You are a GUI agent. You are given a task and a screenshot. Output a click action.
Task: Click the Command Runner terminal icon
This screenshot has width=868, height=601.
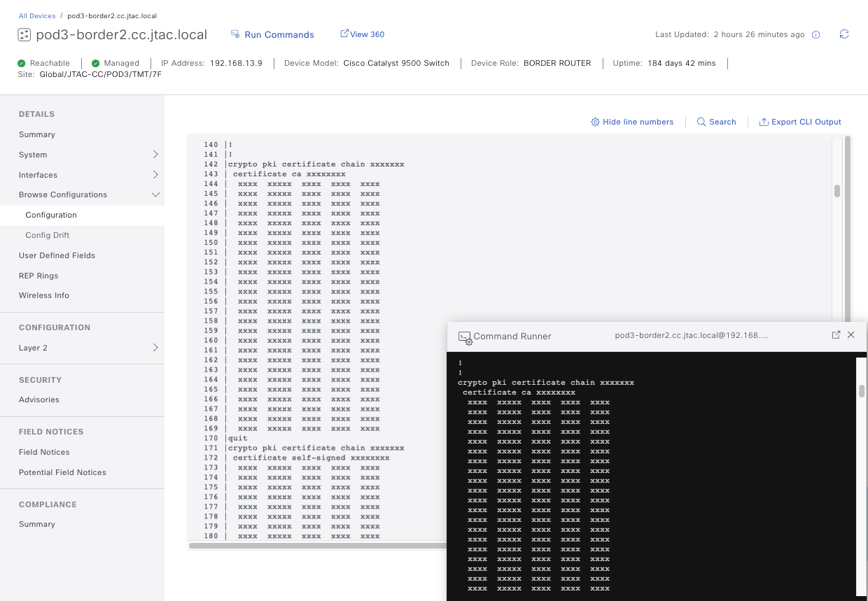tap(465, 337)
